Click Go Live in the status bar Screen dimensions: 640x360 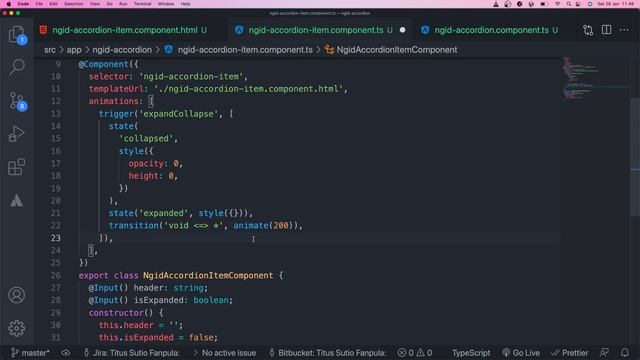point(521,353)
